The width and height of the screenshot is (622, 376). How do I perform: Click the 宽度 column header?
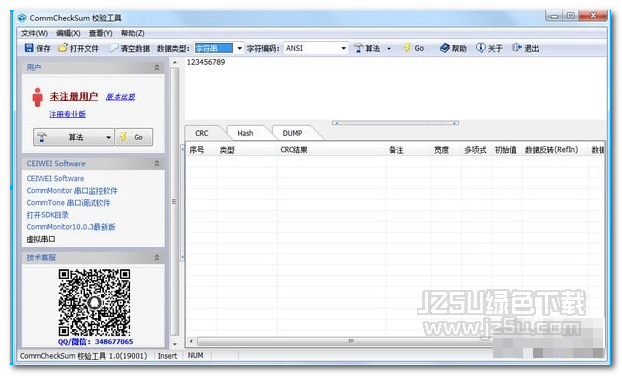446,150
